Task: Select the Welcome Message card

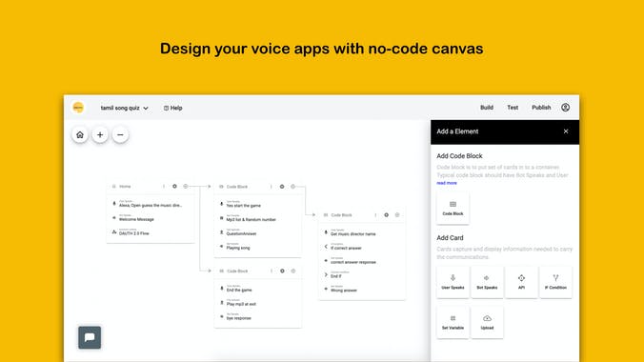Action: pyautogui.click(x=151, y=218)
